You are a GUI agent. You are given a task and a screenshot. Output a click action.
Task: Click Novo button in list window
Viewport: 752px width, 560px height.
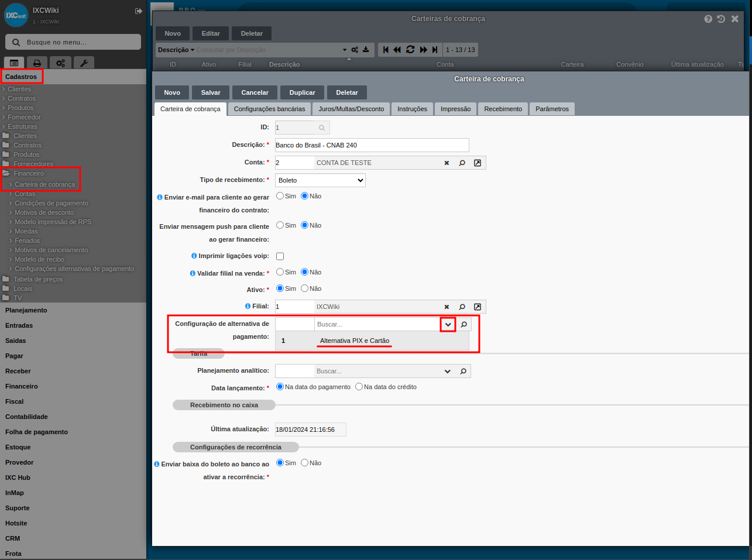173,33
